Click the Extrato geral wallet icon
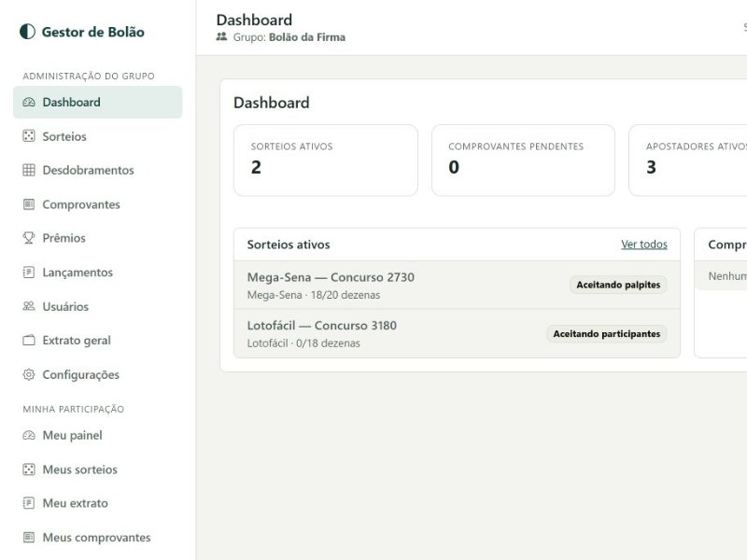This screenshot has width=747, height=560. tap(29, 340)
